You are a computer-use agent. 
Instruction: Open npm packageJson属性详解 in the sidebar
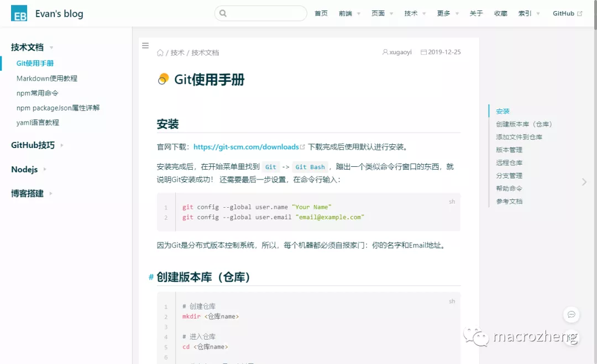(58, 108)
